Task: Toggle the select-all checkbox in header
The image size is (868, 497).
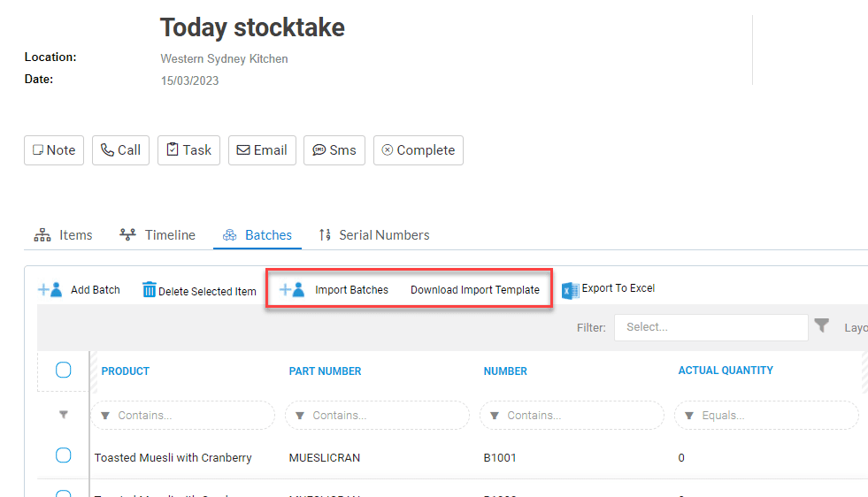Action: (63, 370)
